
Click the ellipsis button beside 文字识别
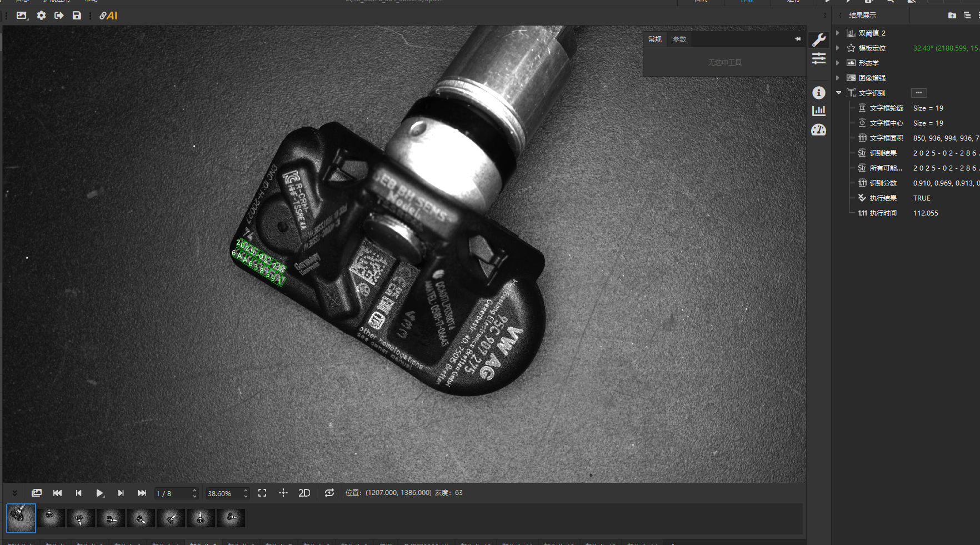(x=918, y=93)
